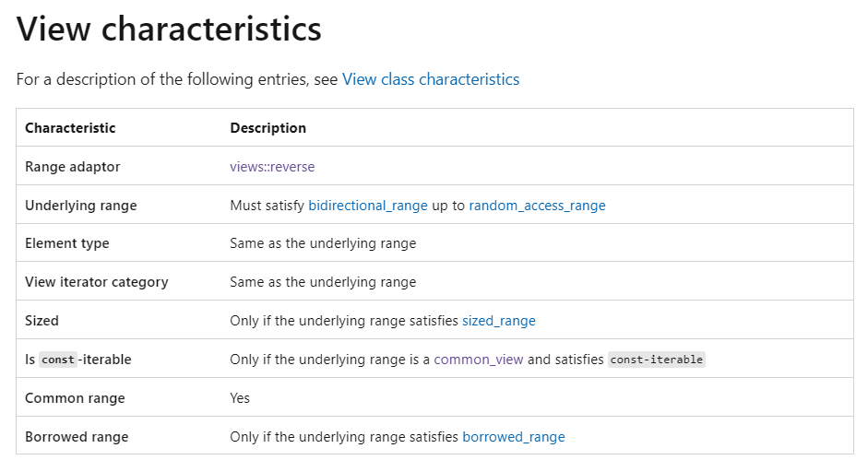
Task: Open the sized_range reference link
Action: (x=498, y=321)
